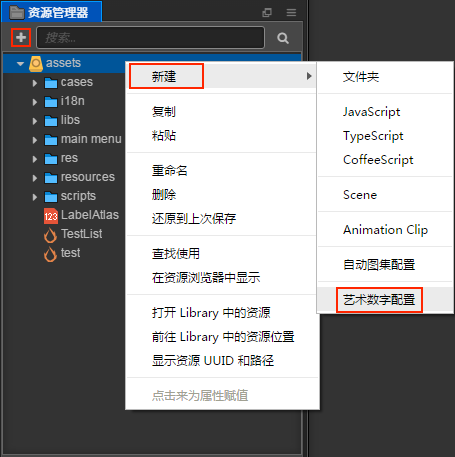Click the plus create-asset button
The image size is (455, 457).
tap(21, 37)
